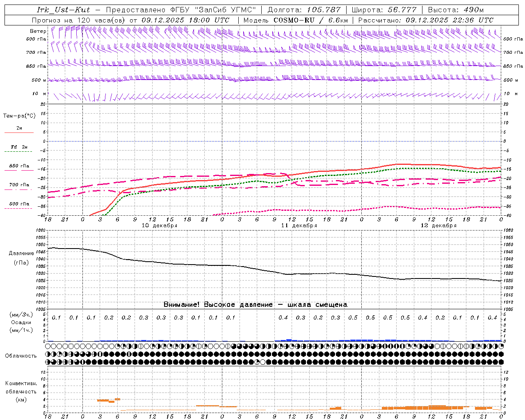Image resolution: width=525 pixels, height=420 pixels.
Task: Click the Осадки panel label
Action: [x=21, y=322]
